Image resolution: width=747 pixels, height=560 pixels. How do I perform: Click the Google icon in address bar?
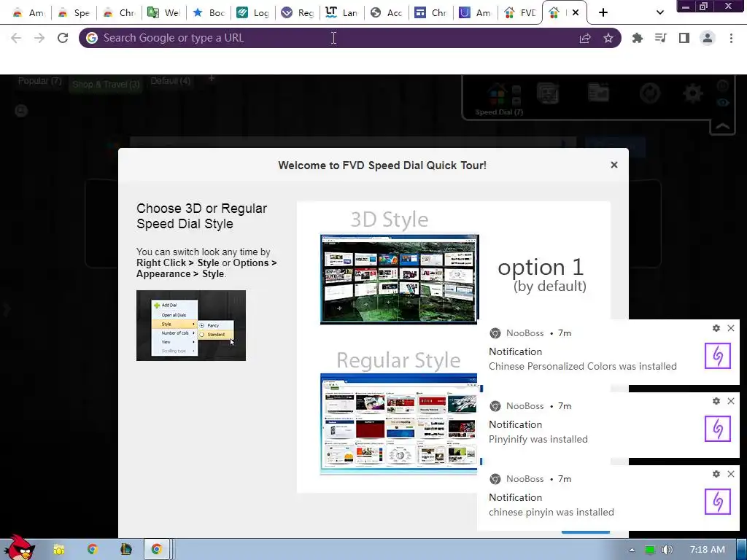[92, 38]
